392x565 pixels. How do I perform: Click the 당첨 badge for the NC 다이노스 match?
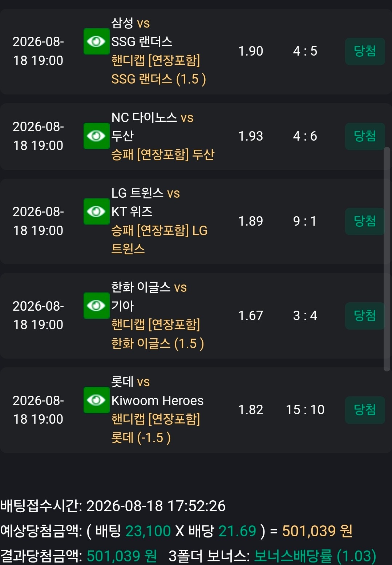365,136
